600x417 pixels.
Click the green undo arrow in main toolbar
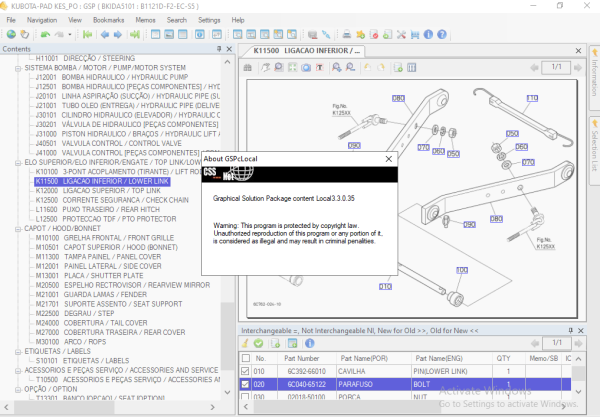(45, 34)
